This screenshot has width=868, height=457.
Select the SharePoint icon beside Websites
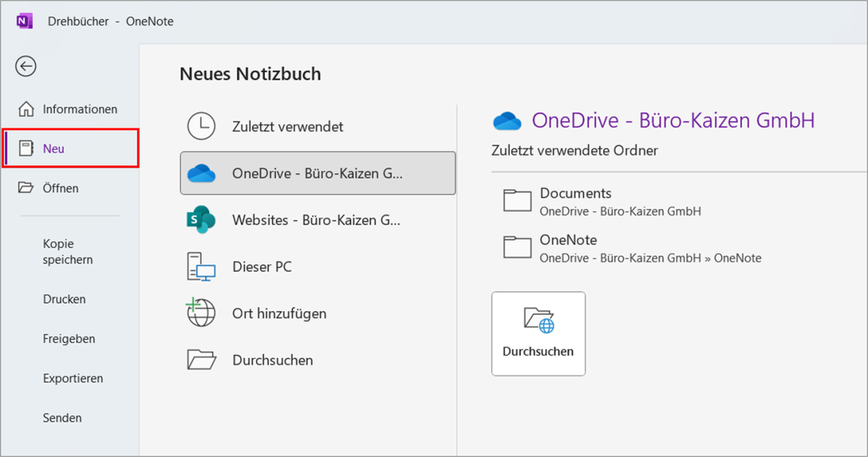tap(201, 220)
